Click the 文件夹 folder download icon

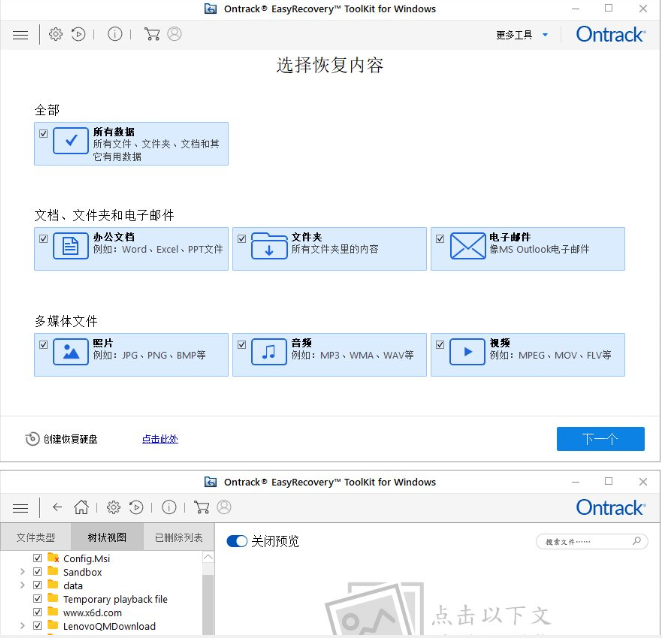coord(269,246)
